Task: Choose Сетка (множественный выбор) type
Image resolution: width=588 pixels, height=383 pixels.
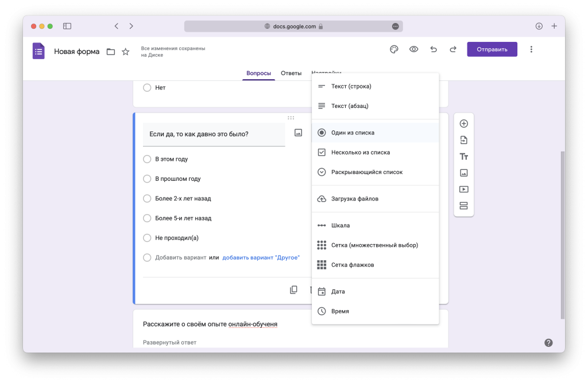Action: coord(375,245)
